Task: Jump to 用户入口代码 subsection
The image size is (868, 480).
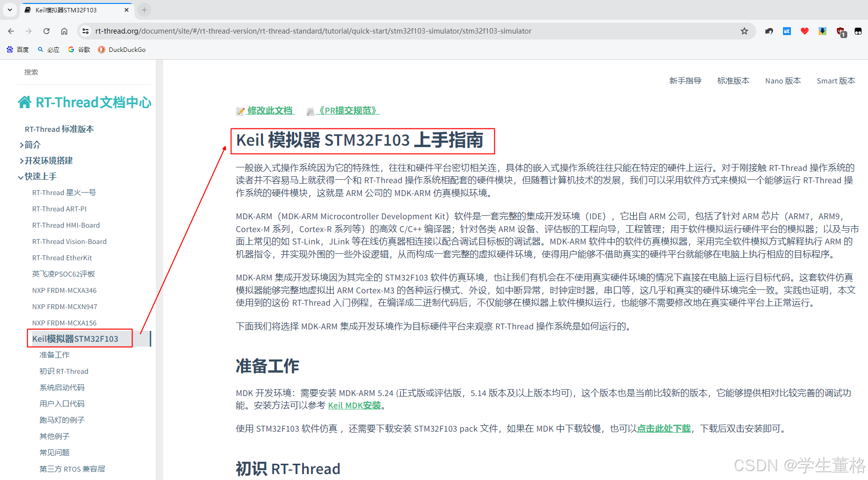Action: [x=62, y=404]
